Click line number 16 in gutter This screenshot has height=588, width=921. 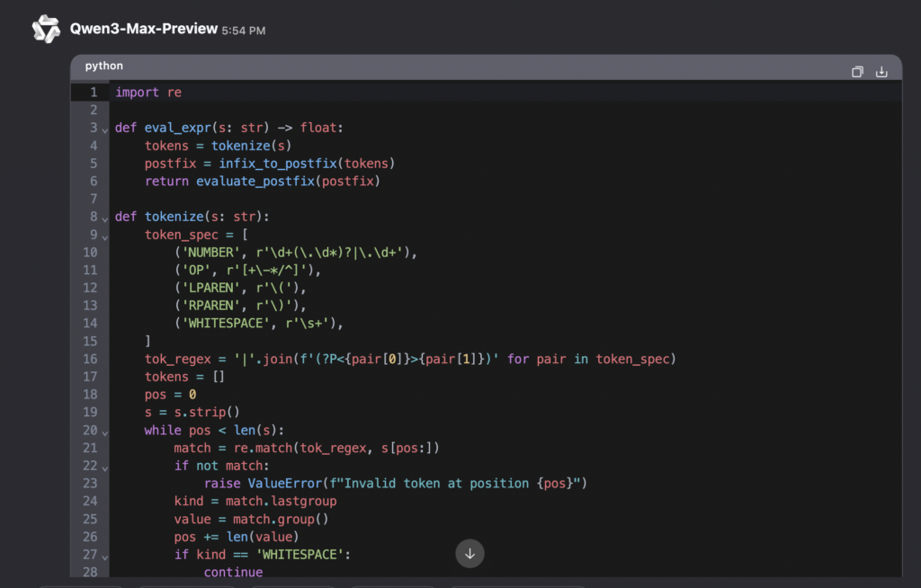coord(90,359)
